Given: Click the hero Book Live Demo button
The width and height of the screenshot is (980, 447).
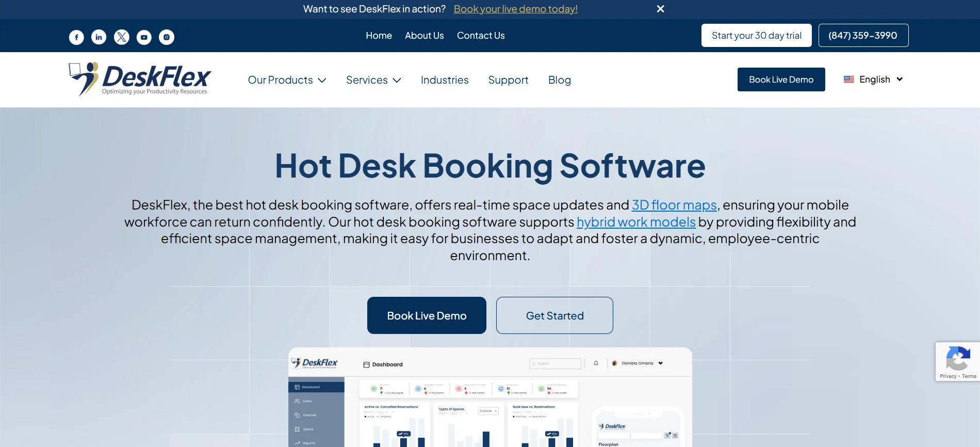Looking at the screenshot, I should point(427,315).
